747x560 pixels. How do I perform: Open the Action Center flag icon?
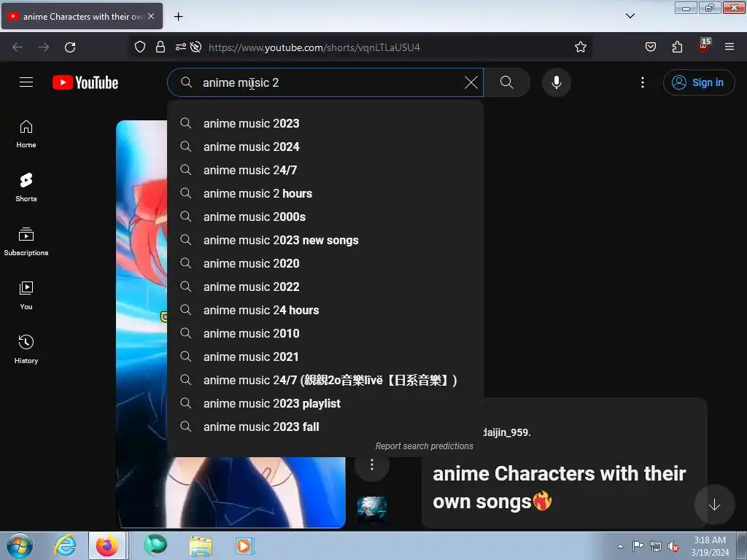[638, 546]
